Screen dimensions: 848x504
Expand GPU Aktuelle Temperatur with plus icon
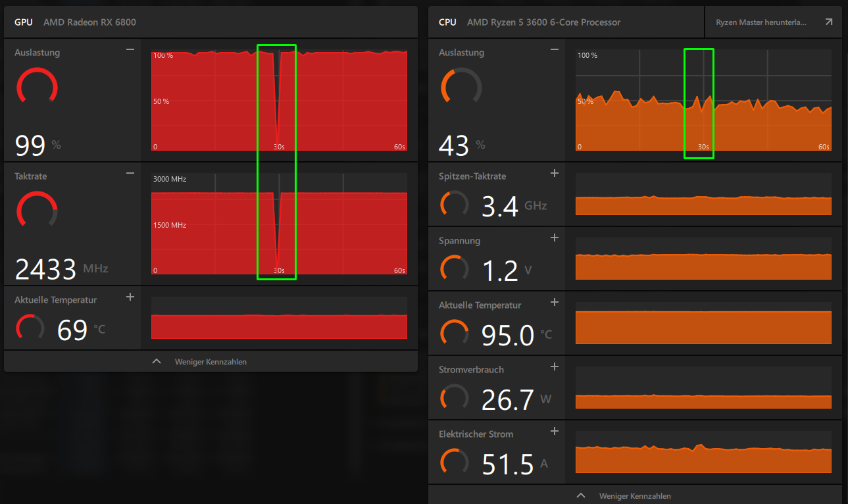pos(130,297)
